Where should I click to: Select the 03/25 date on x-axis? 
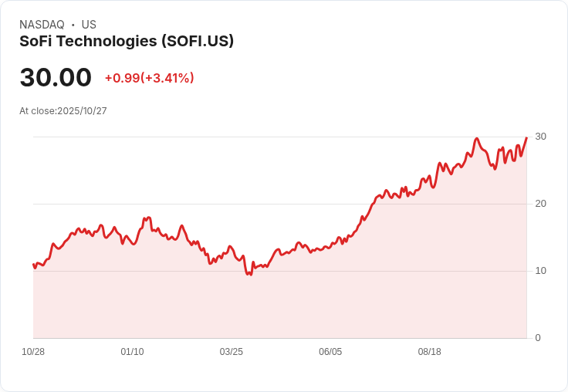(x=231, y=352)
